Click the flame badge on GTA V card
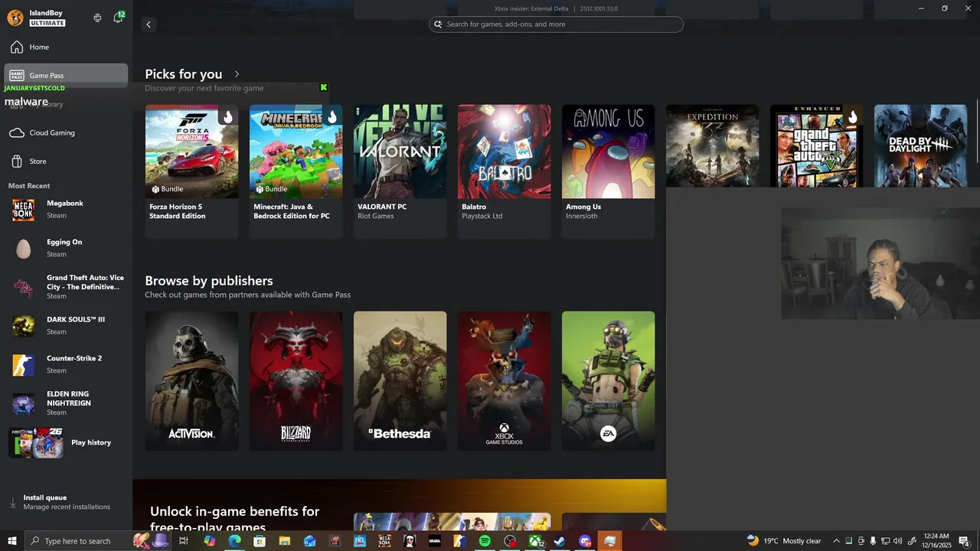 point(852,116)
